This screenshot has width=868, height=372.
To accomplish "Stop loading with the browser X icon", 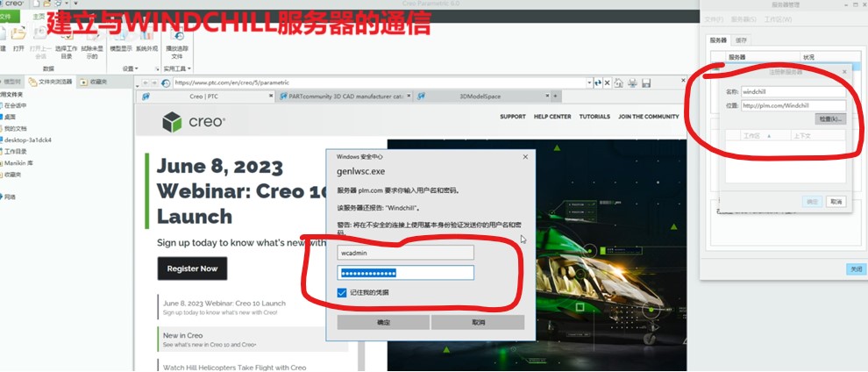I will [608, 83].
